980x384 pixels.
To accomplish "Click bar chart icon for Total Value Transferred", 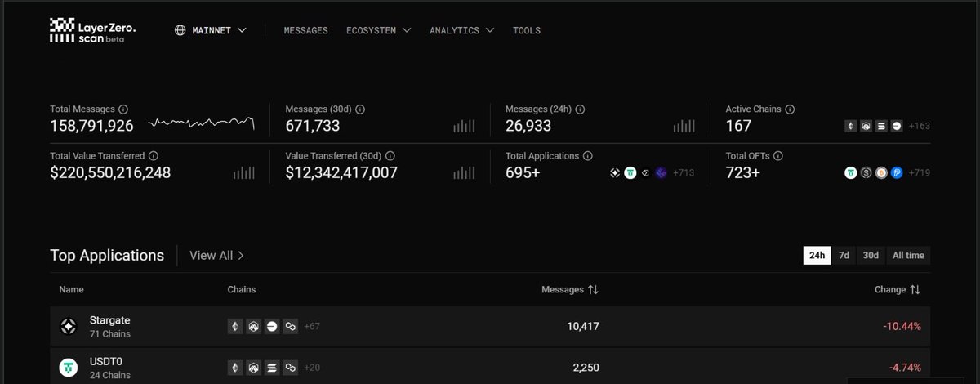I will 244,172.
